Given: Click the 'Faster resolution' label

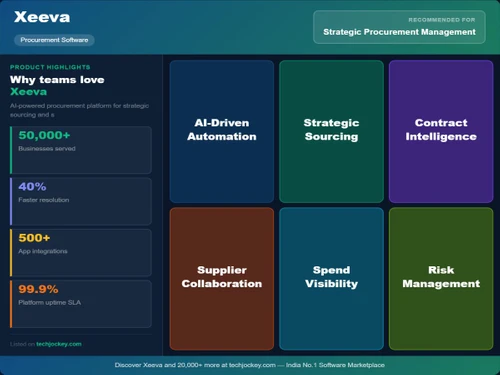Looking at the screenshot, I should (x=44, y=200).
